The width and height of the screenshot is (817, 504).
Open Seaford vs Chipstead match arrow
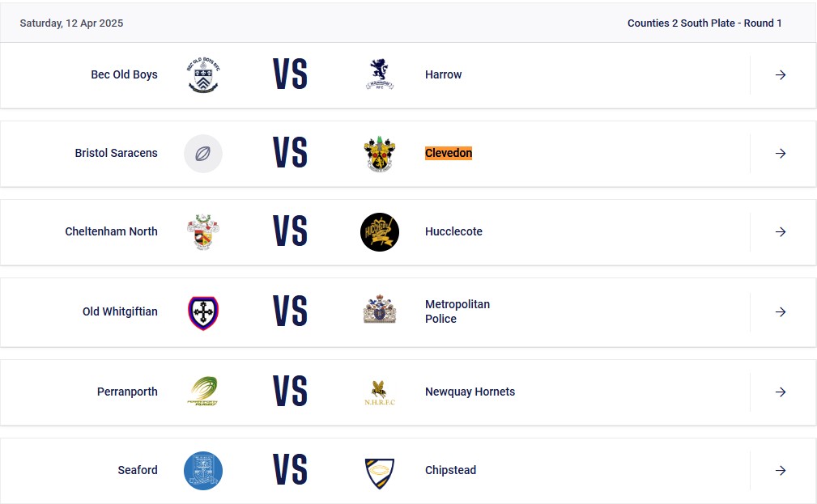click(x=781, y=470)
